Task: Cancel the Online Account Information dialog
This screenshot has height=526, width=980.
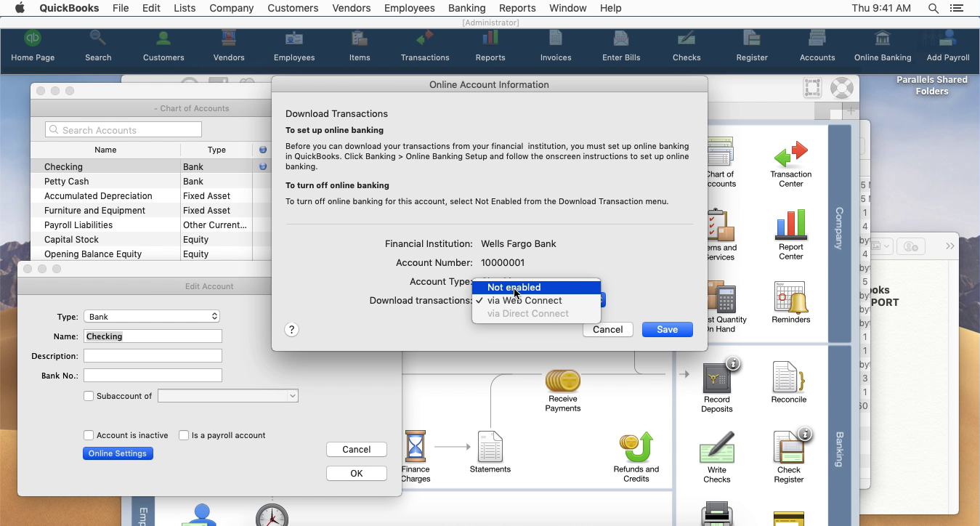Action: (x=607, y=330)
